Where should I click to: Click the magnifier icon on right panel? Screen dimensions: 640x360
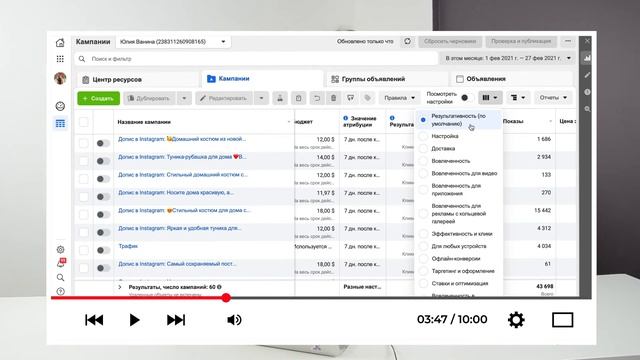coord(587,109)
